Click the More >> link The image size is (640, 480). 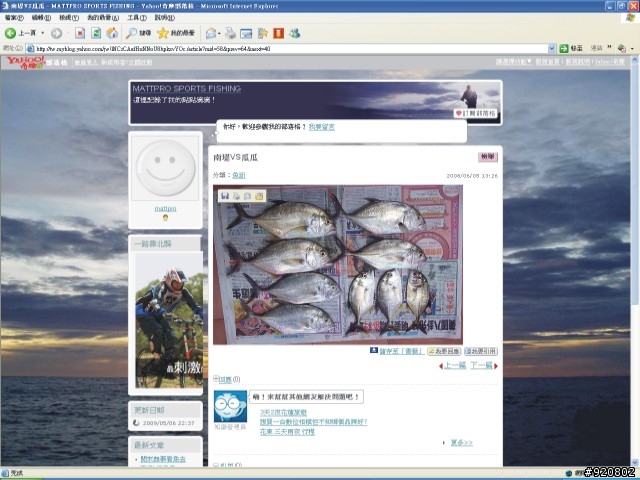[462, 442]
